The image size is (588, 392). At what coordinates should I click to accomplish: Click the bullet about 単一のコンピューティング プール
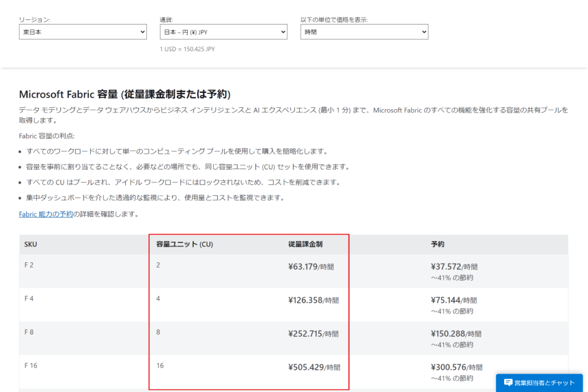tap(178, 152)
